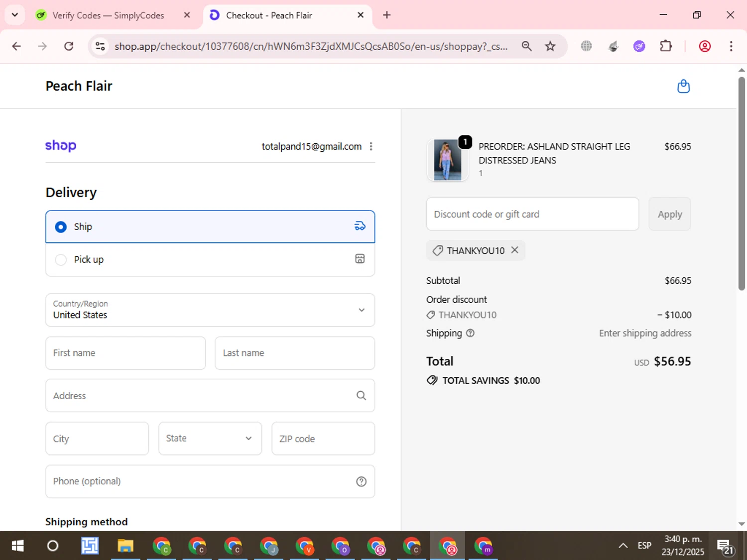
Task: Click the Enter shipping address text
Action: point(645,333)
